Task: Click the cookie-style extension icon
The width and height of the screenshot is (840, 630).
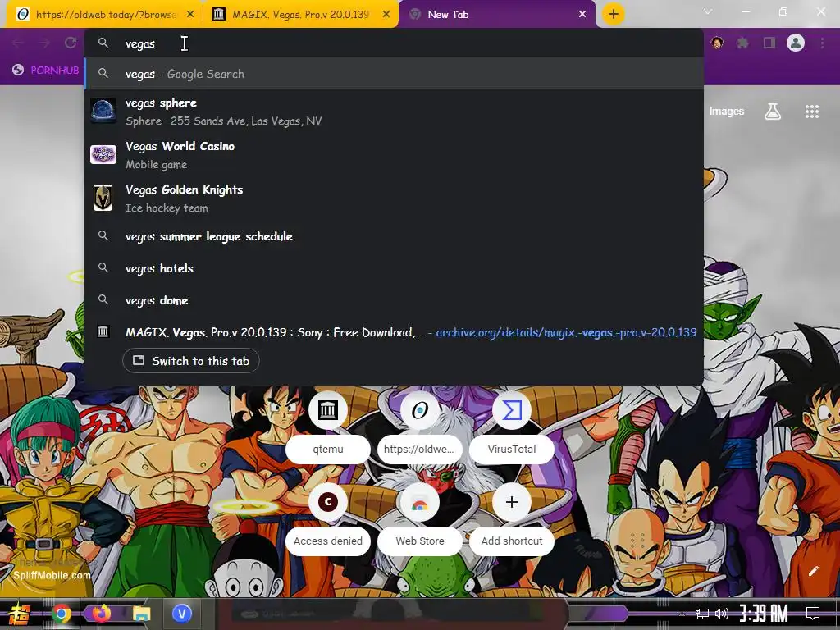Action: pos(717,43)
